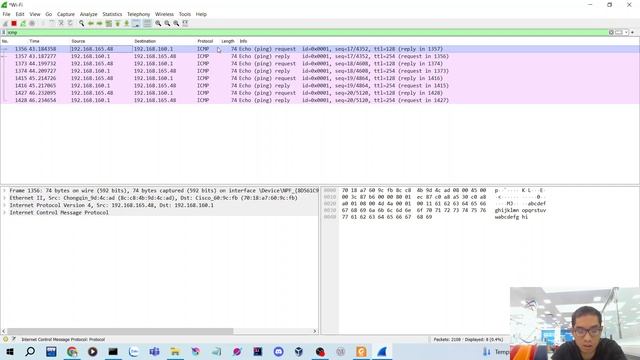Zoom out packet text
Image resolution: width=640 pixels, height=360 pixels.
(167, 24)
